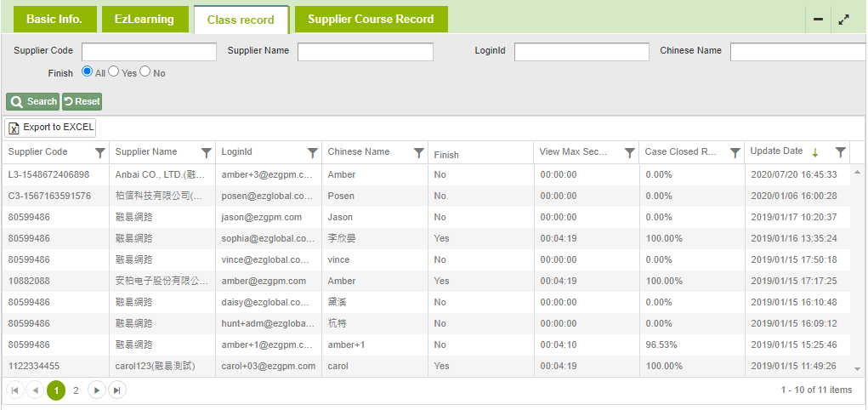
Task: Click the Search button
Action: click(33, 101)
